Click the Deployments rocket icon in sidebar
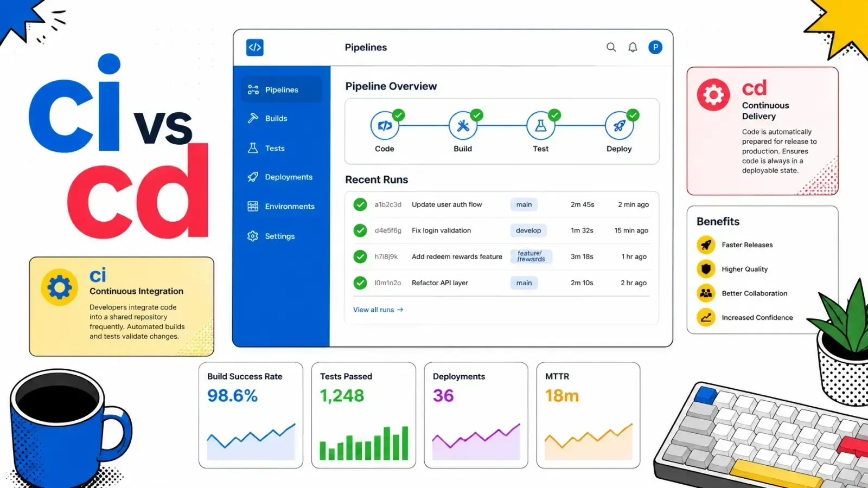This screenshot has height=488, width=868. [253, 177]
